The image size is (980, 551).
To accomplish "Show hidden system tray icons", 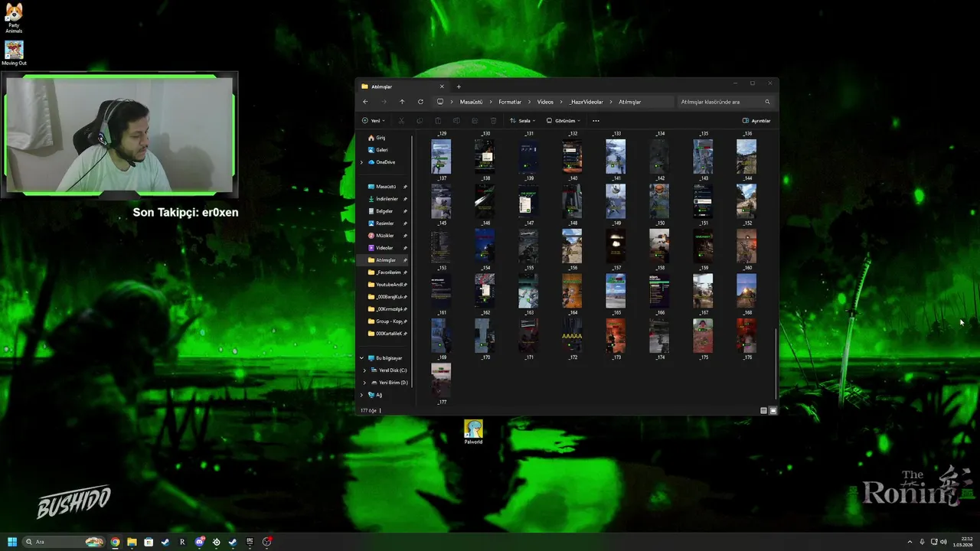I will pos(910,542).
